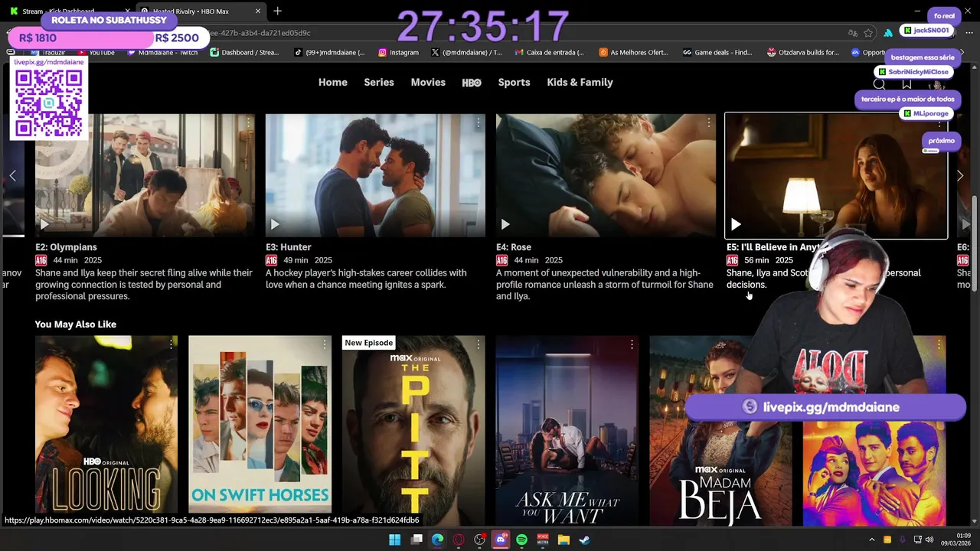Open a new browser tab with plus icon
This screenshot has height=551, width=980.
(277, 11)
